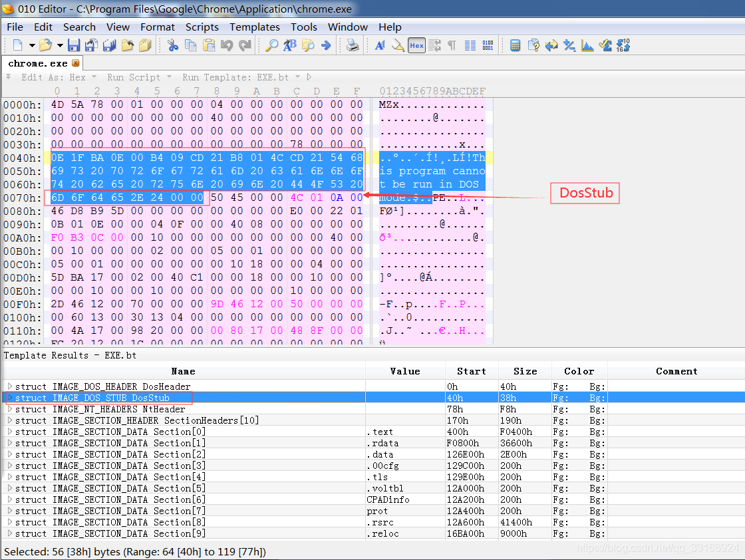Click the Replace AB icon
This screenshot has height=560, width=745.
(290, 45)
